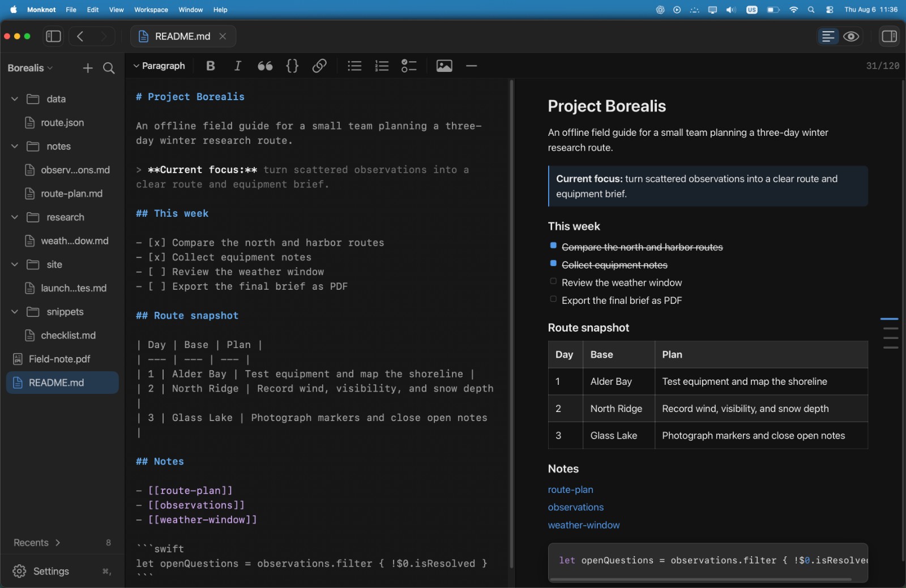This screenshot has height=588, width=906.
Task: Open the View menu
Action: pos(116,10)
